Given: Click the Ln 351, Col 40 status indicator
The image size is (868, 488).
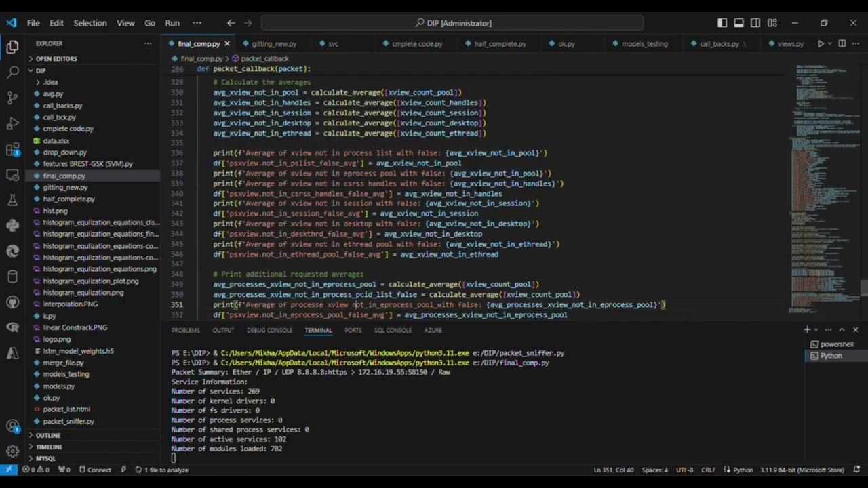Looking at the screenshot, I should tap(614, 470).
